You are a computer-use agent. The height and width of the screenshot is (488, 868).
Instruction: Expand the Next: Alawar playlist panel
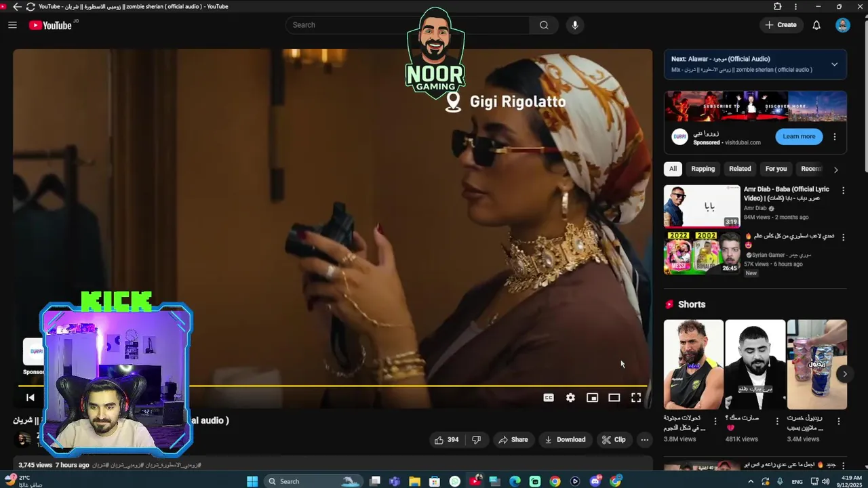click(x=835, y=64)
